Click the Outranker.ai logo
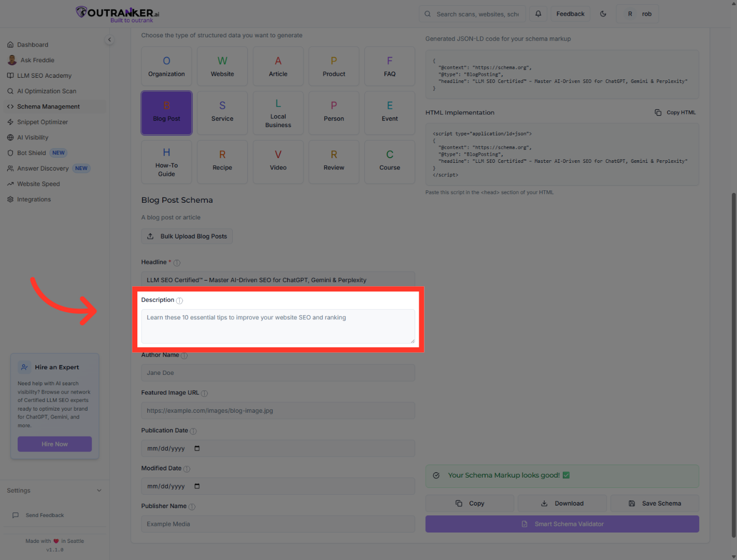The width and height of the screenshot is (737, 560). point(118,14)
